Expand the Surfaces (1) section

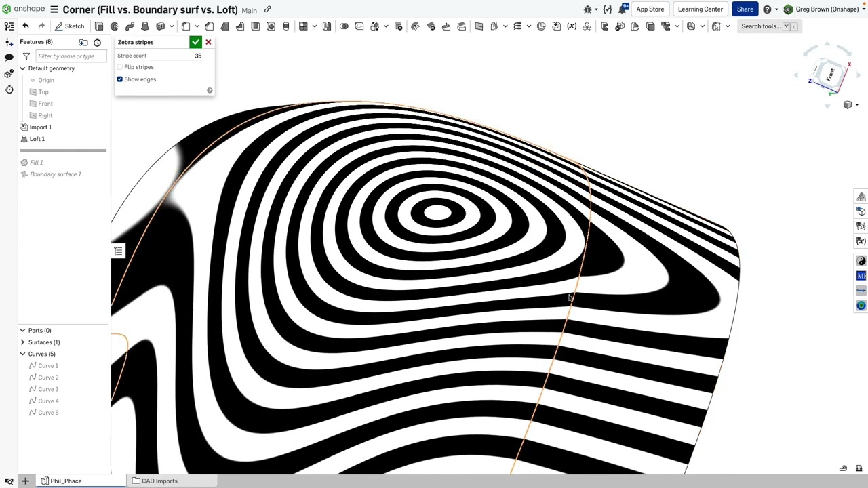[x=22, y=342]
